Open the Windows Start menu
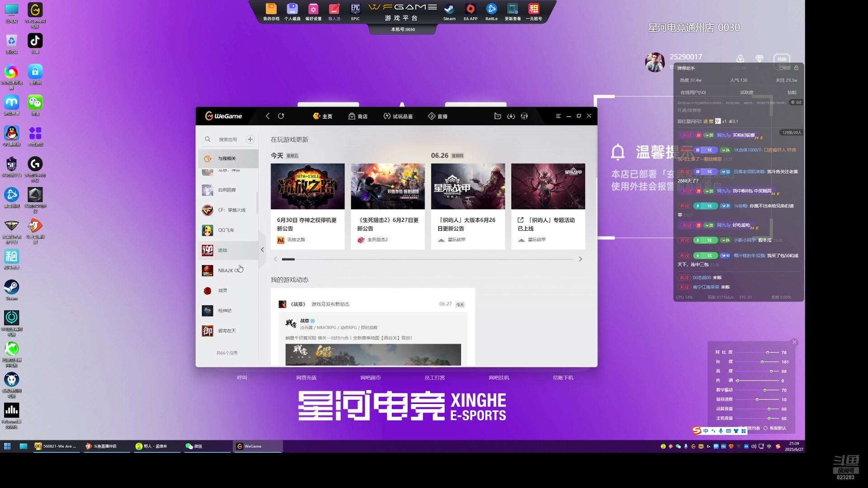This screenshot has width=868, height=488. (7, 446)
